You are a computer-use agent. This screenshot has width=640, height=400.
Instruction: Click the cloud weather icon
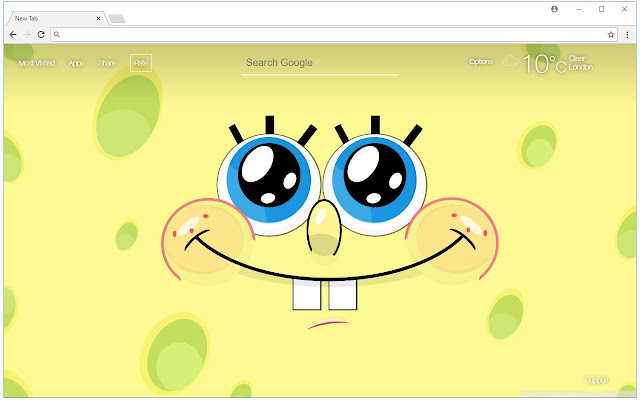(x=510, y=61)
